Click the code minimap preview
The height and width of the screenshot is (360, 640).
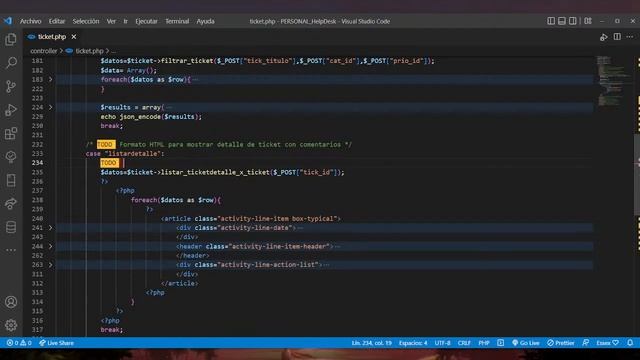point(613,81)
